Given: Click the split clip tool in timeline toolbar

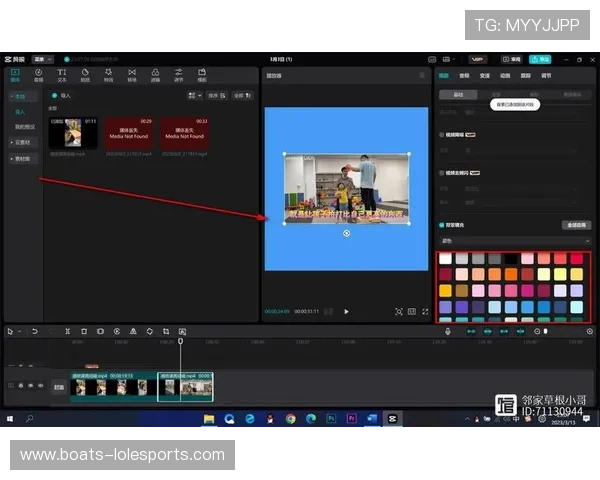Looking at the screenshot, I should pyautogui.click(x=68, y=331).
